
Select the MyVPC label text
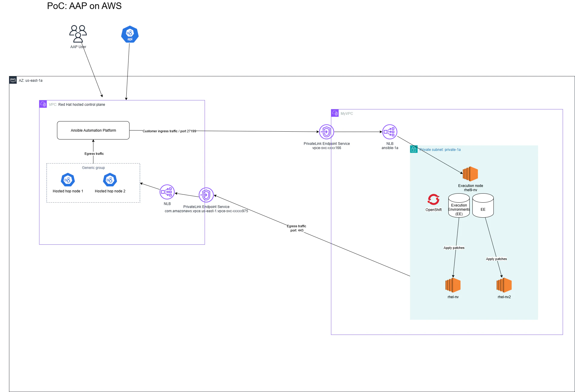pos(347,114)
